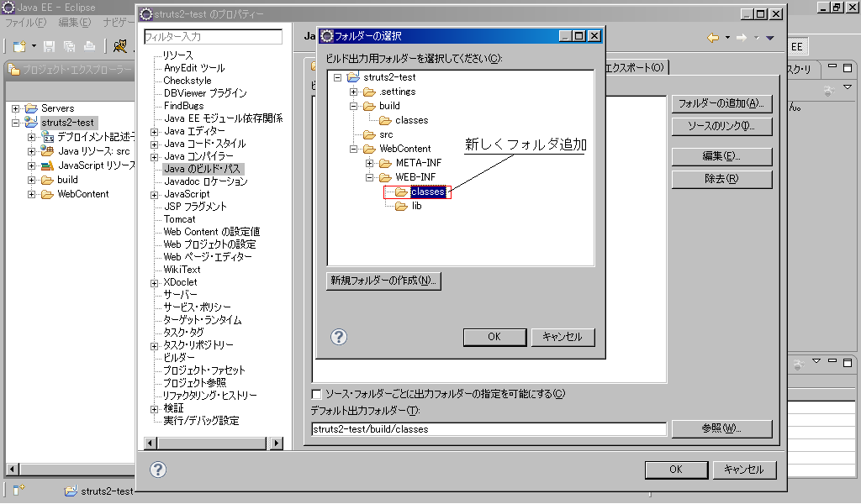Click the src folder icon in folder dialog
The width and height of the screenshot is (861, 504).
tap(370, 134)
